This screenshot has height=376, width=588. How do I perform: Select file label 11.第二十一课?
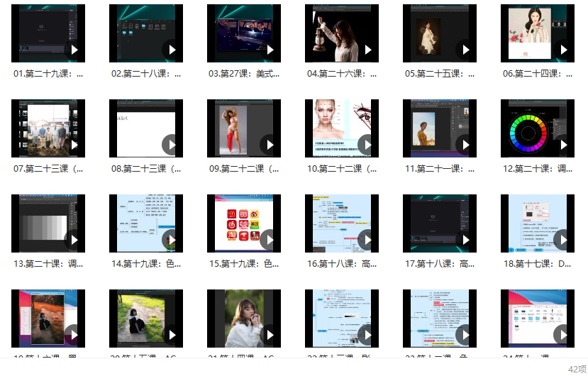tap(440, 169)
